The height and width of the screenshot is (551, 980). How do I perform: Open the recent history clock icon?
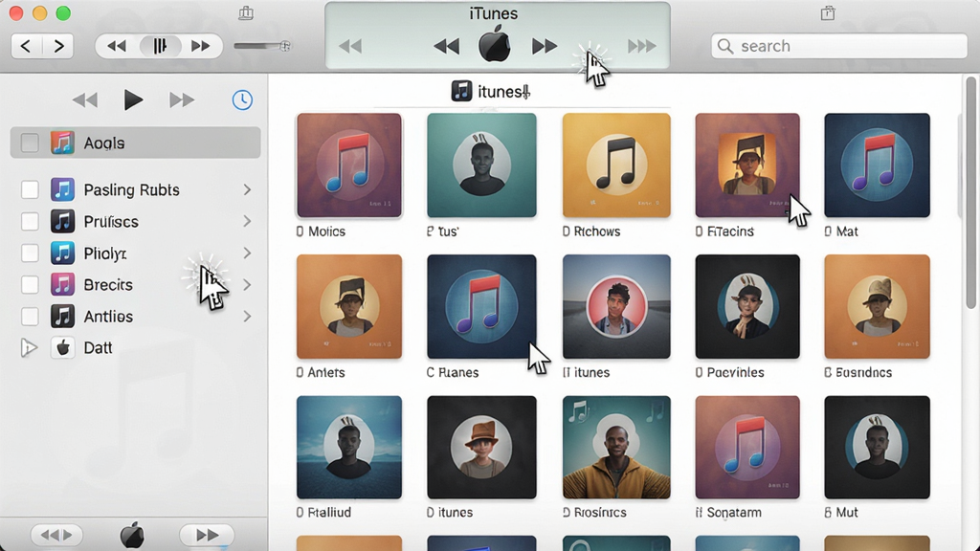click(x=242, y=99)
